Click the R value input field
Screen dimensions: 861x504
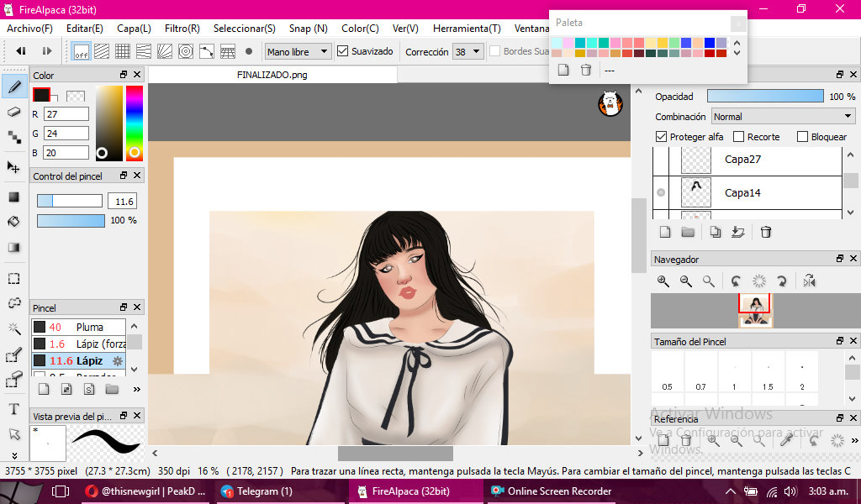pos(66,114)
